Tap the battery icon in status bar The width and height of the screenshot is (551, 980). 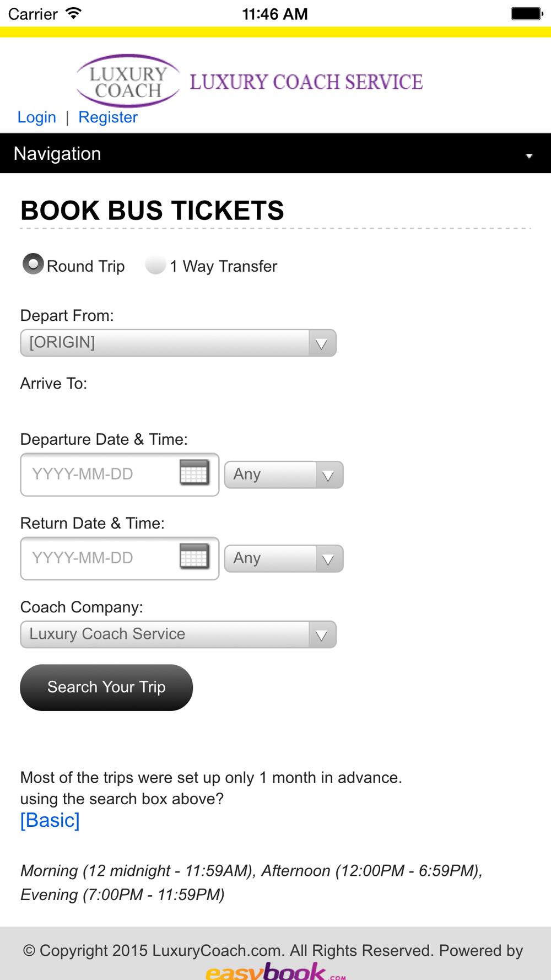point(527,13)
